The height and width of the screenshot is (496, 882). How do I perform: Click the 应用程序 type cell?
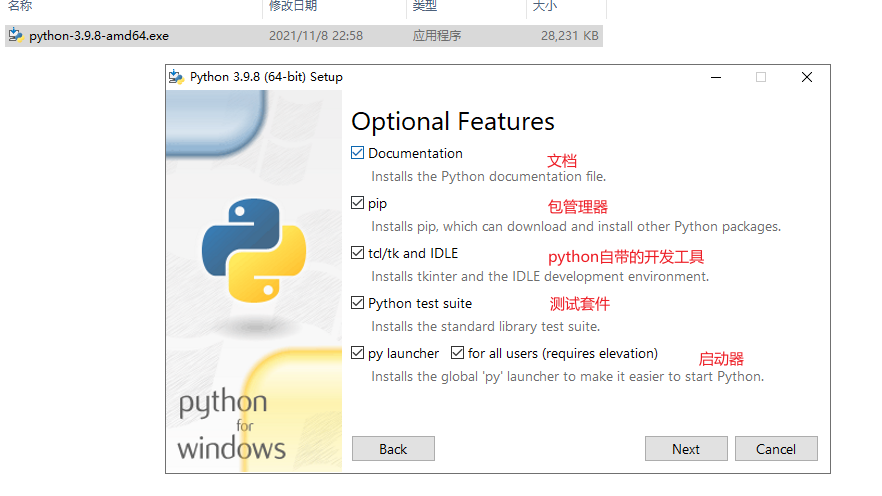click(x=436, y=36)
